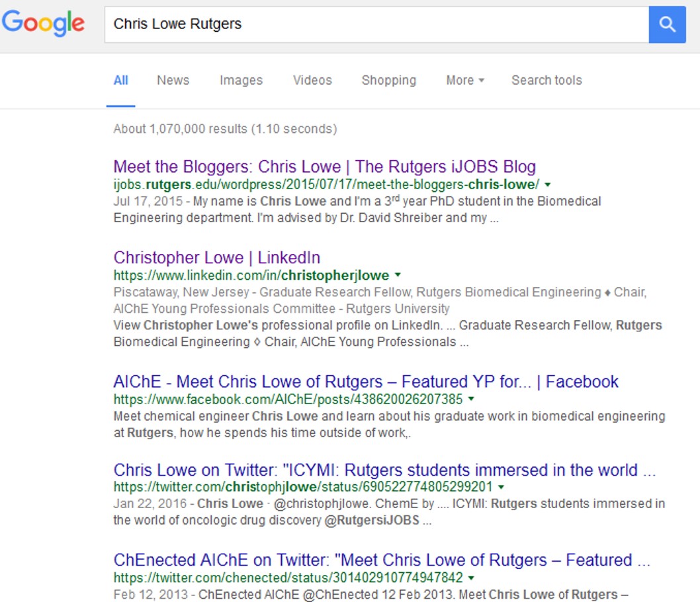Expand the arrow beside facebook.com URL
Image resolution: width=700 pixels, height=602 pixels.
coord(471,400)
